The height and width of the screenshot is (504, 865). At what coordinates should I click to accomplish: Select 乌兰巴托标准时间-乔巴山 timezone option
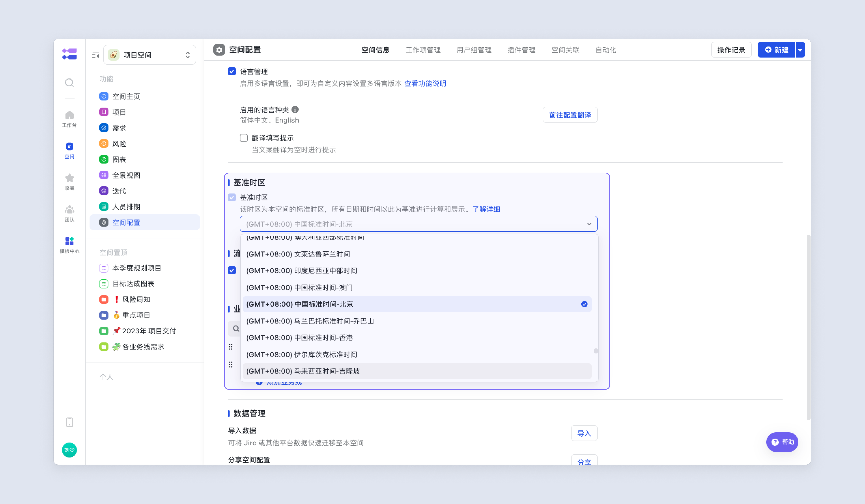(x=417, y=321)
